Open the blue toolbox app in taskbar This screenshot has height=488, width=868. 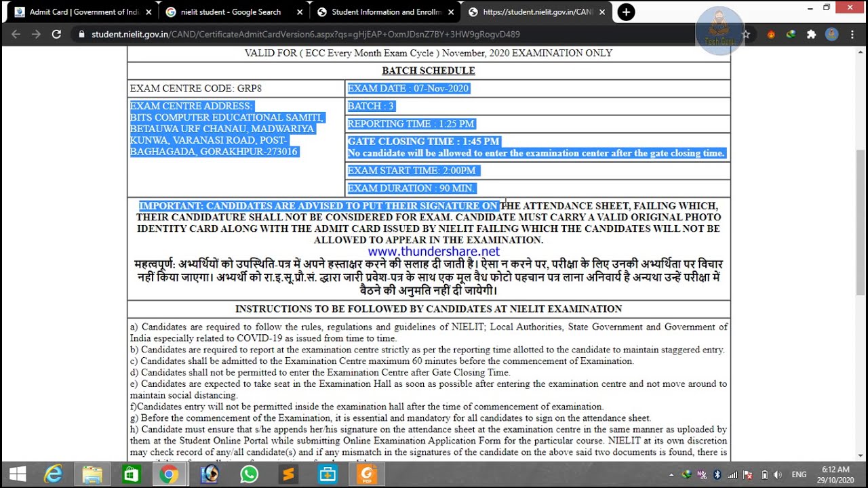point(328,474)
